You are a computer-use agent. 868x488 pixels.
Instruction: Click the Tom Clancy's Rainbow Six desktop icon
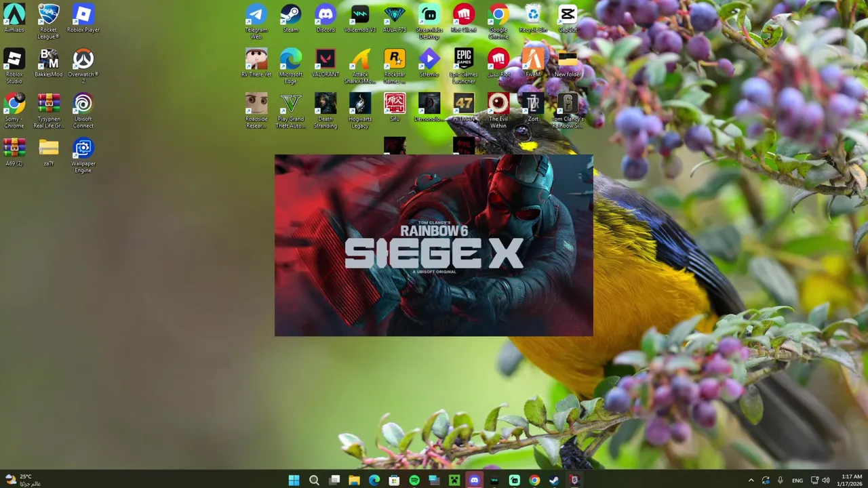(568, 110)
